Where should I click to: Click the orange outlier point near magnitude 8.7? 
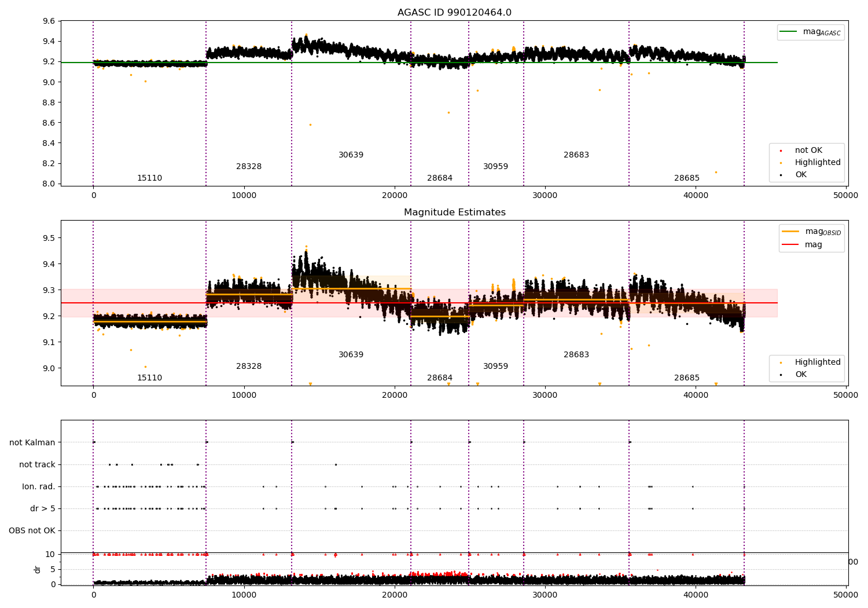pos(448,112)
